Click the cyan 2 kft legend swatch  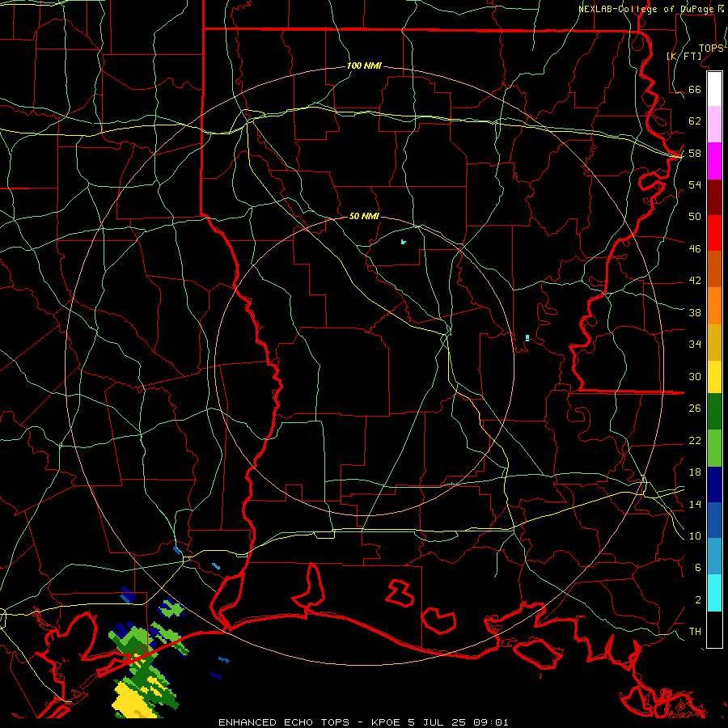(x=714, y=594)
